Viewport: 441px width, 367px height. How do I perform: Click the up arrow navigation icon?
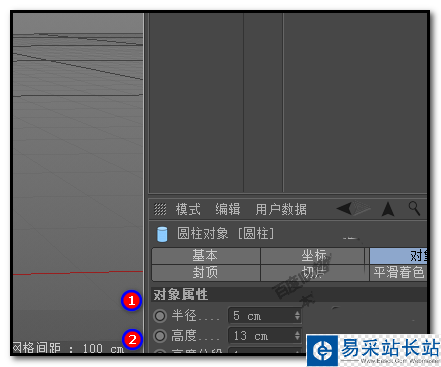pos(388,209)
